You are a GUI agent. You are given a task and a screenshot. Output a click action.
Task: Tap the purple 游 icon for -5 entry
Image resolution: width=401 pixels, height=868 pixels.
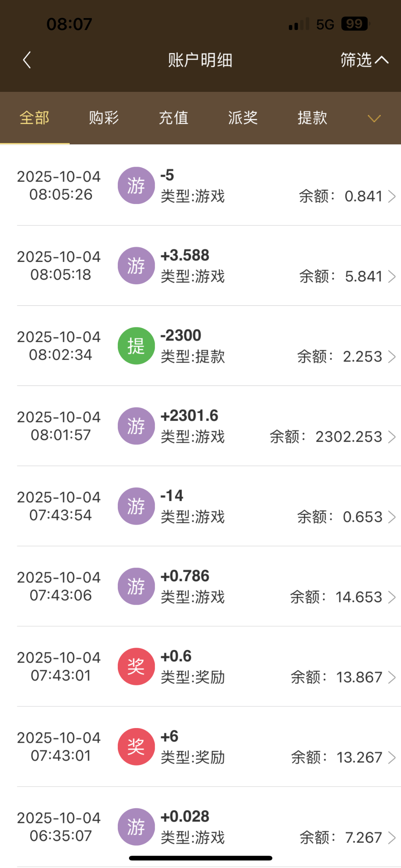(x=136, y=186)
